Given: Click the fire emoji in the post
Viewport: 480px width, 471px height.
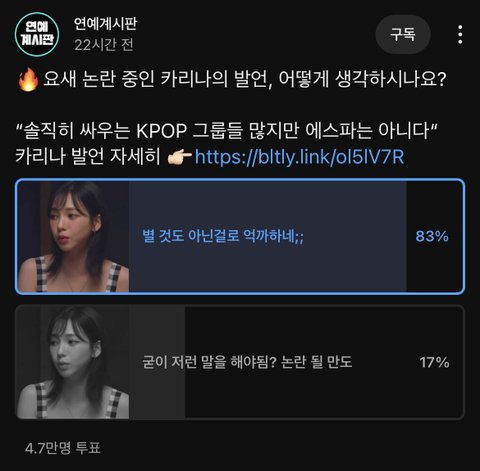Looking at the screenshot, I should (x=28, y=79).
